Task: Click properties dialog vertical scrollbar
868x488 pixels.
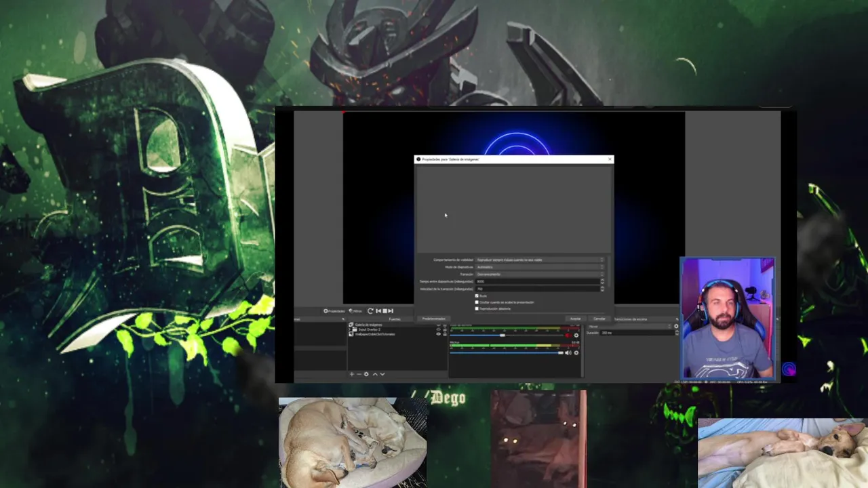Action: coord(610,271)
